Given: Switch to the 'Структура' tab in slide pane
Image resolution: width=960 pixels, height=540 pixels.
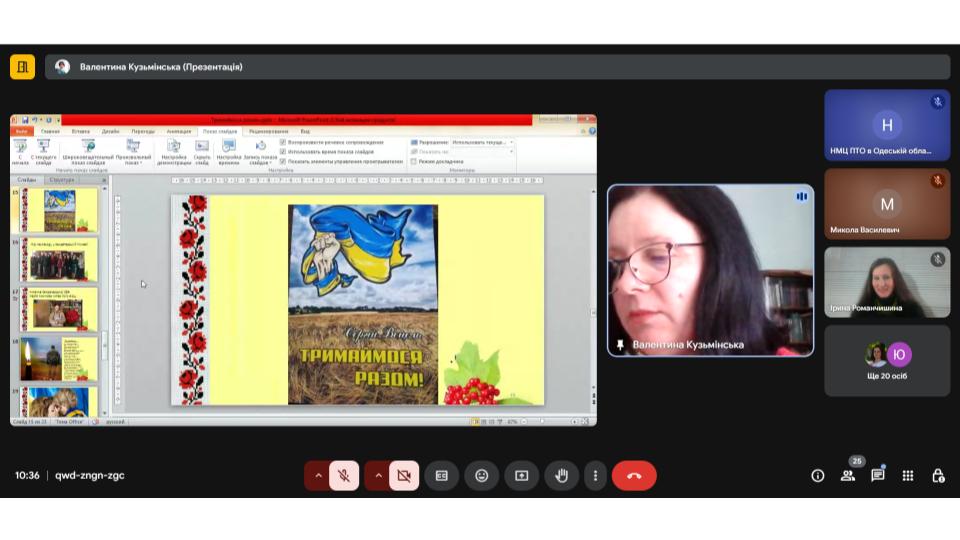Looking at the screenshot, I should pos(62,180).
